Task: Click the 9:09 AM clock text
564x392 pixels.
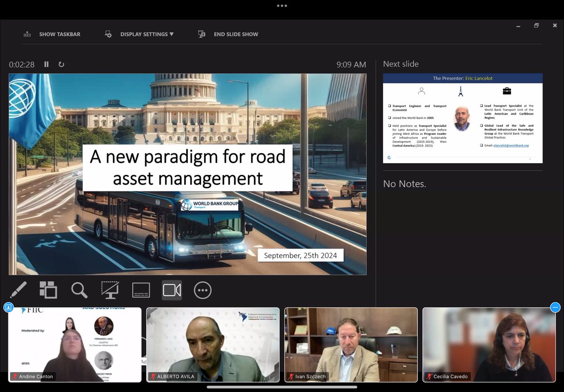Action: [351, 64]
